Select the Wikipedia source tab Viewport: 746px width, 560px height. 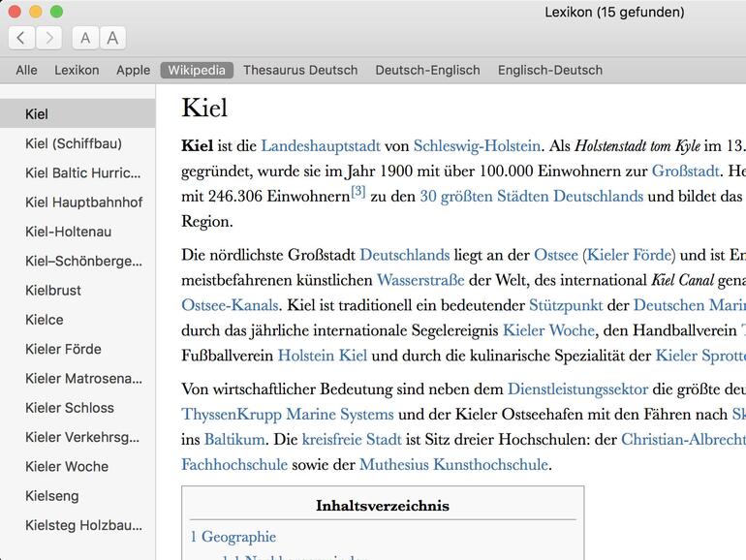pyautogui.click(x=197, y=70)
